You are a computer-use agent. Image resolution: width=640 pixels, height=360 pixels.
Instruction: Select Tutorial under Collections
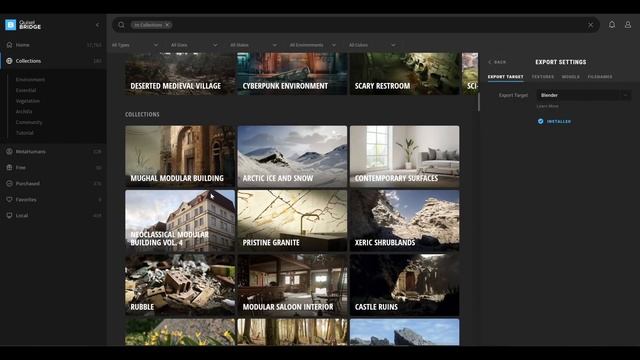click(24, 133)
